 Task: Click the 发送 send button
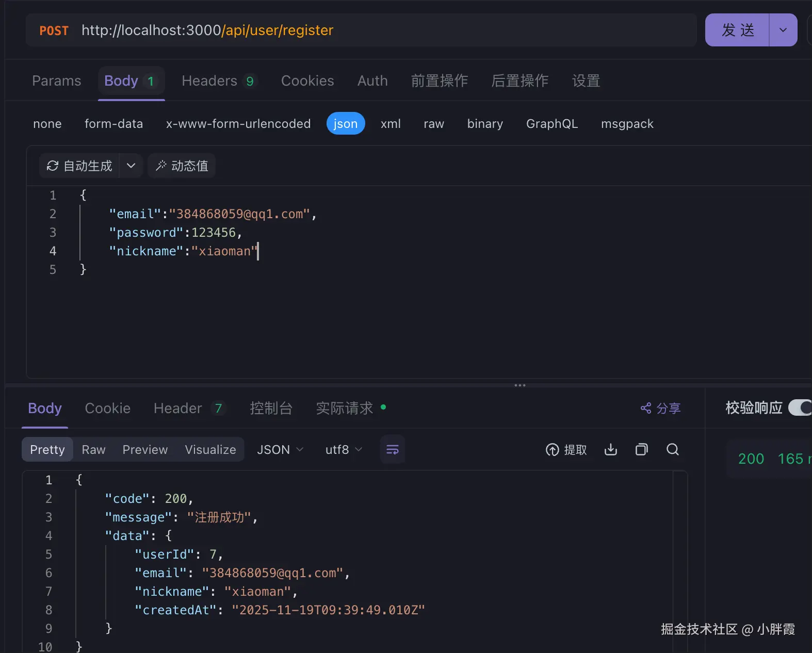click(737, 30)
